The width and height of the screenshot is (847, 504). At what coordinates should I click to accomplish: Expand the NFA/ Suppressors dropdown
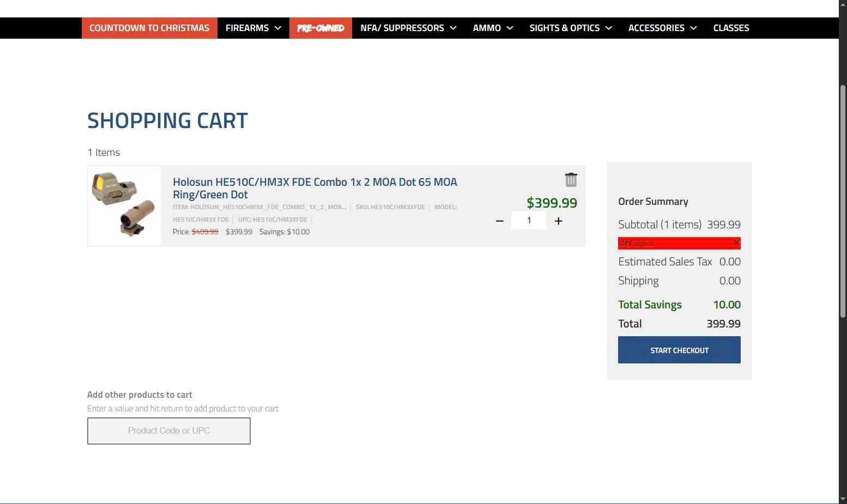click(408, 28)
